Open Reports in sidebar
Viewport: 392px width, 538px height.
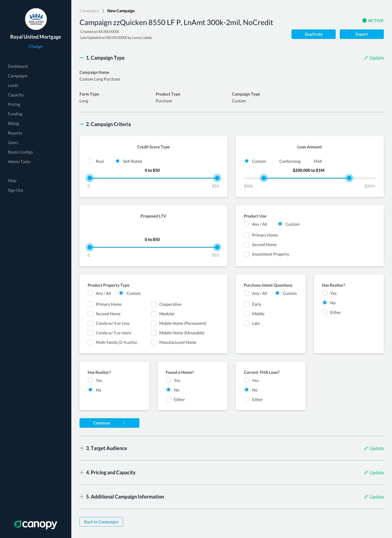point(15,133)
